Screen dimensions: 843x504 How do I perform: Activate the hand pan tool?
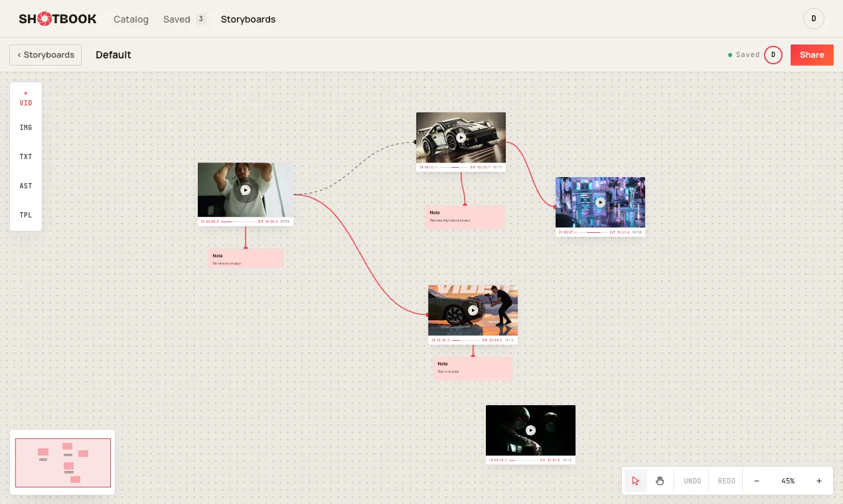click(x=660, y=481)
